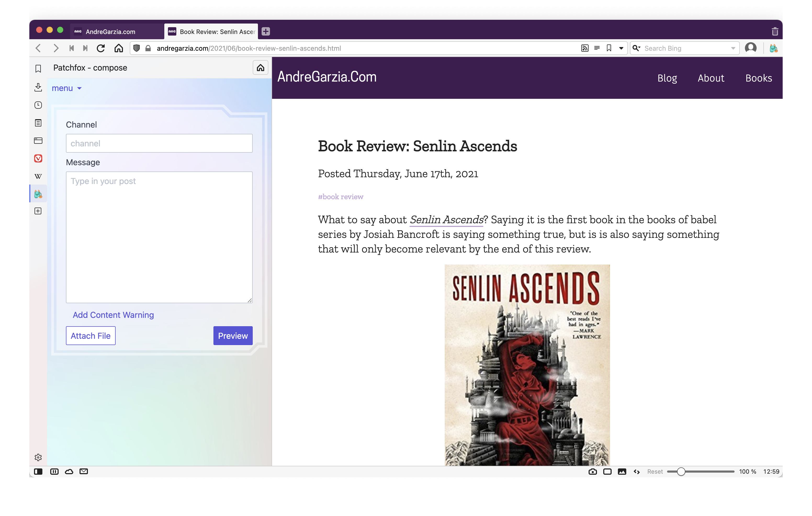Toggle image loading in status bar
This screenshot has width=812, height=516.
pyautogui.click(x=622, y=472)
